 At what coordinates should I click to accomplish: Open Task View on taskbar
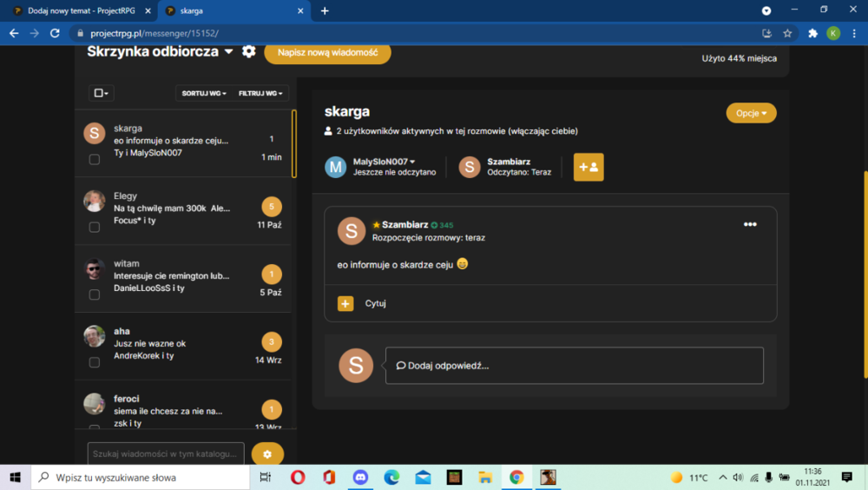tap(265, 477)
